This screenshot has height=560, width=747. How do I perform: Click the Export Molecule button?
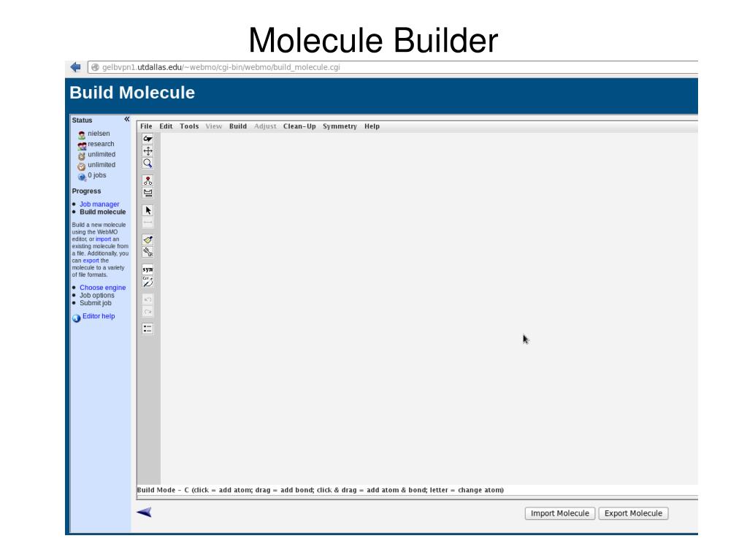point(633,513)
